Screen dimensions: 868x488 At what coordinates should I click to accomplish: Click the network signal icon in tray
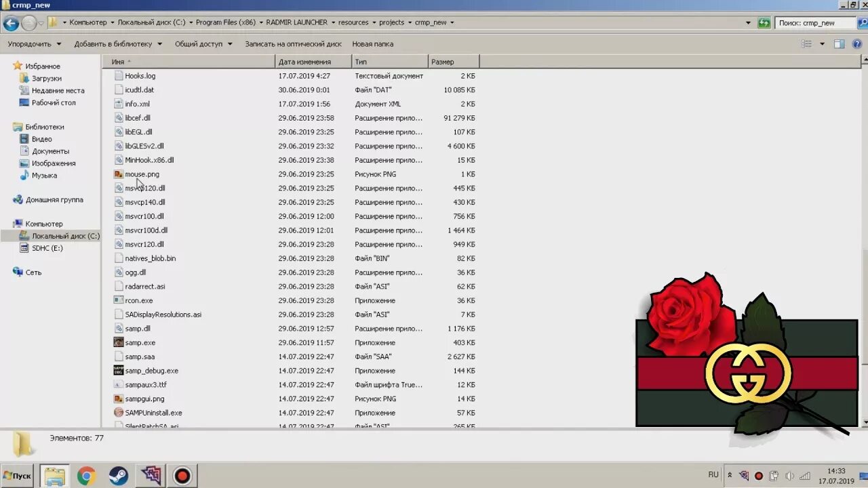coord(805,476)
